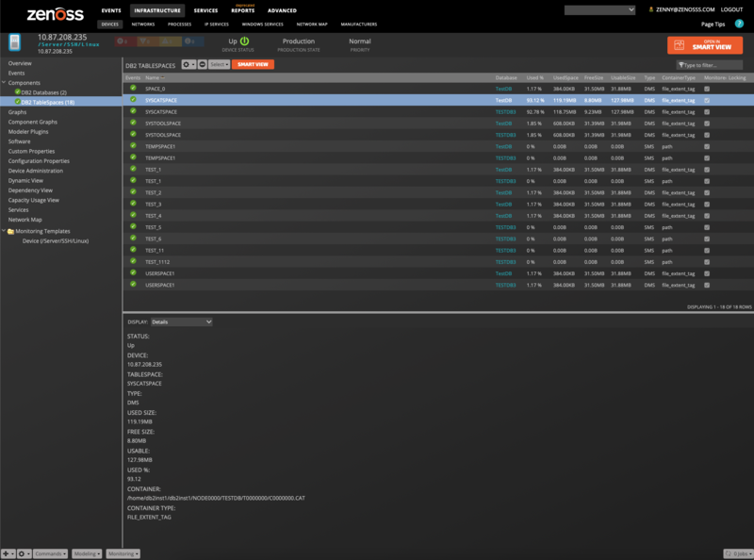Screen dimensions: 754x560
Task: Click the Open in Smart View button
Action: 705,45
